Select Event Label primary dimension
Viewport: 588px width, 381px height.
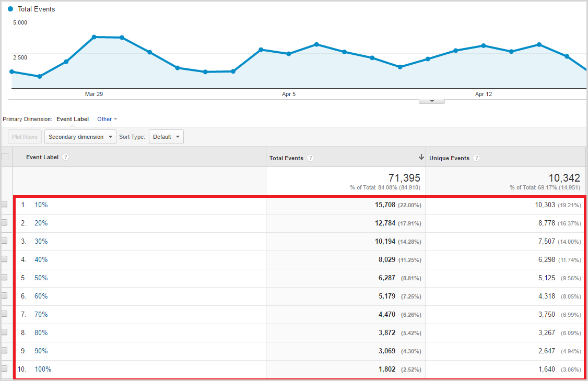(x=73, y=119)
